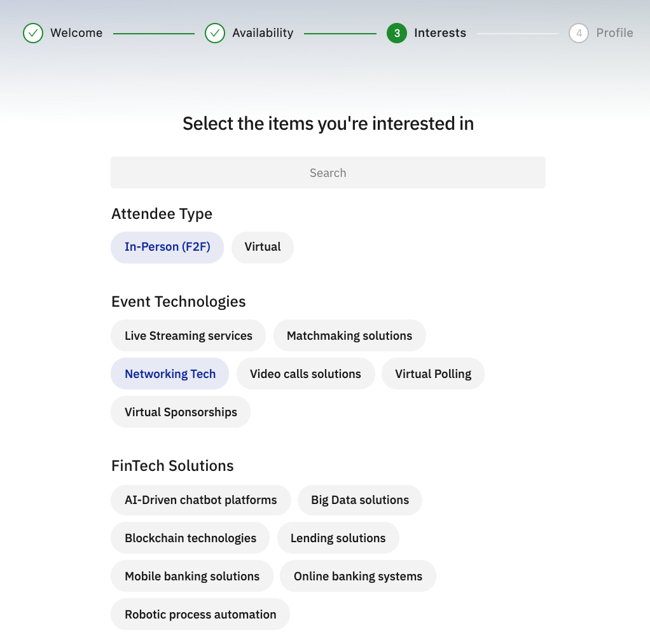Screen dimensions: 650x644
Task: Pick the Virtual Sponsorships chip
Action: (181, 412)
